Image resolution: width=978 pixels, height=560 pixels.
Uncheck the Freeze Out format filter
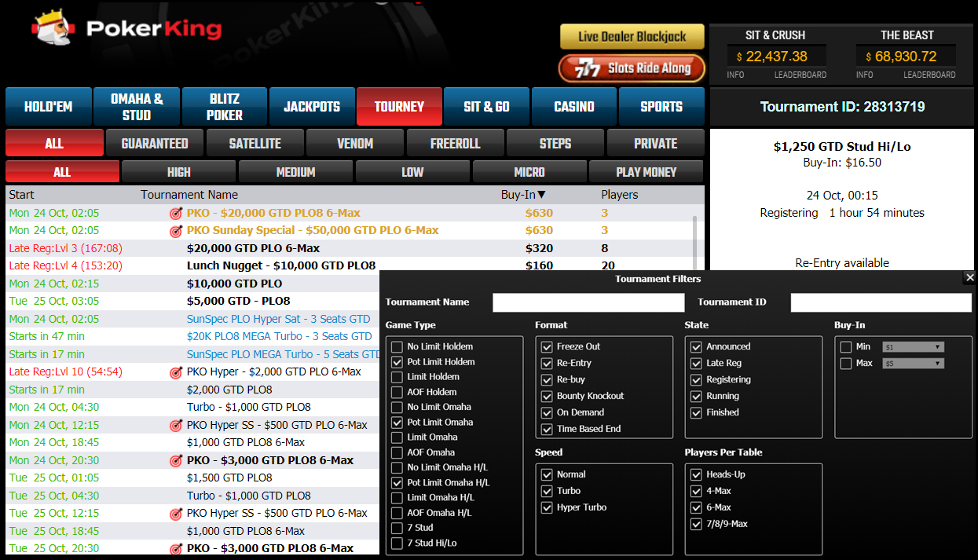point(546,346)
